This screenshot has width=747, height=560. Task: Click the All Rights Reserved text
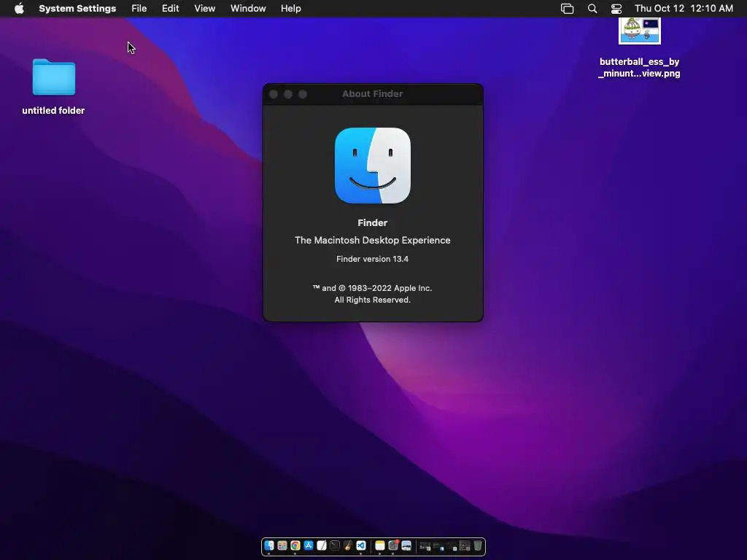(372, 300)
